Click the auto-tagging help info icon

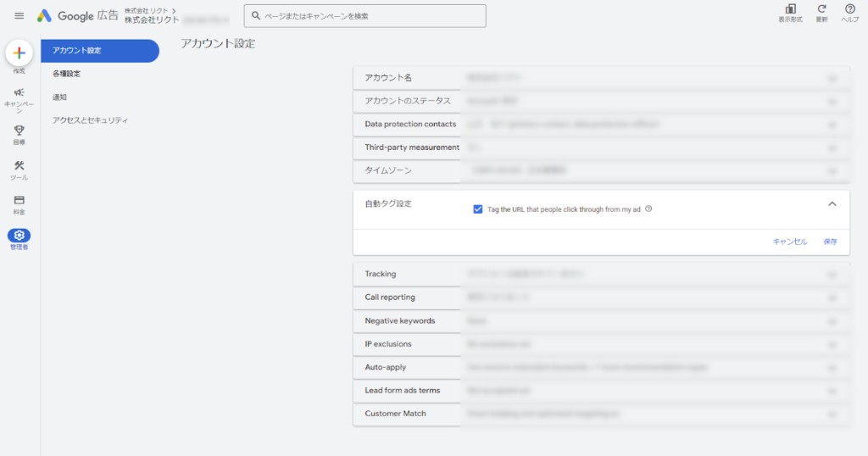[x=648, y=209]
